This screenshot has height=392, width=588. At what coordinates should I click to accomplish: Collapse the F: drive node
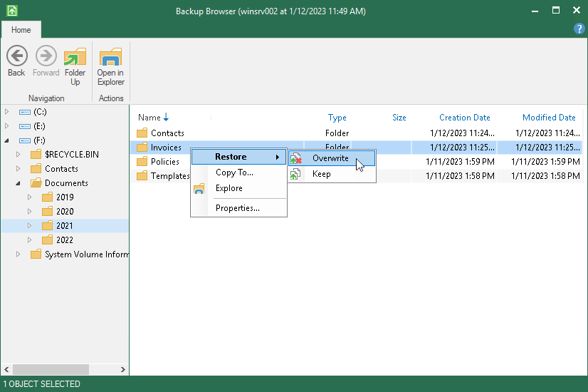pyautogui.click(x=6, y=140)
